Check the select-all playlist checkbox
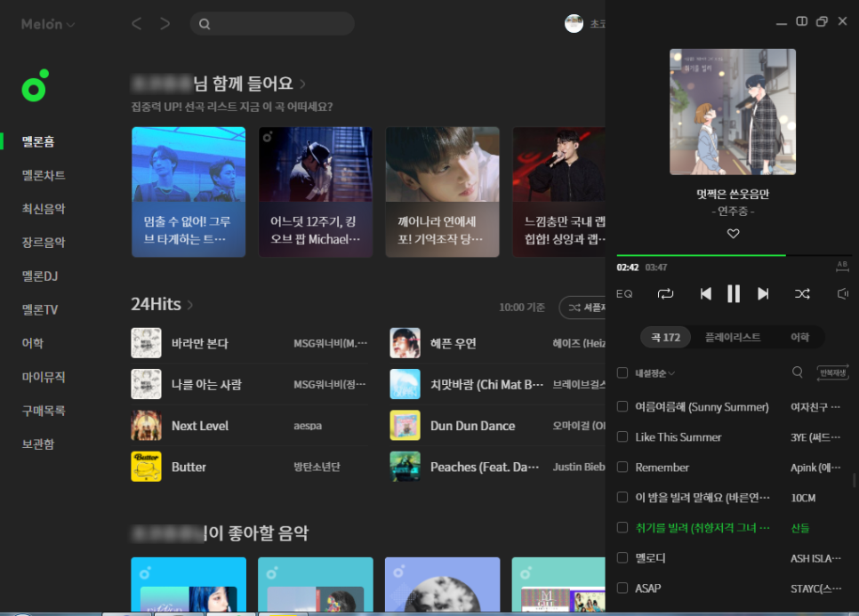The width and height of the screenshot is (859, 616). [622, 372]
